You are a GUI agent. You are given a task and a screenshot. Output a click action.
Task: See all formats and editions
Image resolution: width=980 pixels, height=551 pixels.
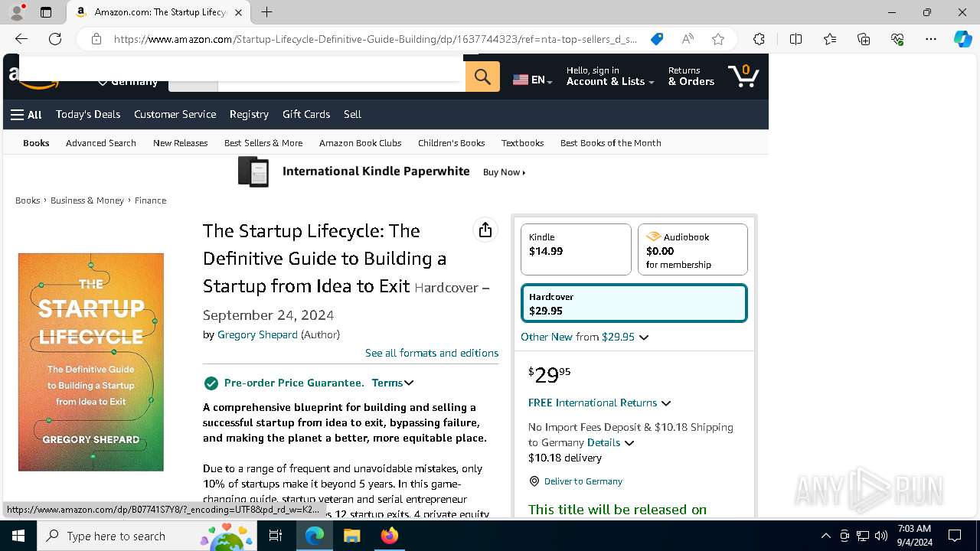[x=432, y=353]
